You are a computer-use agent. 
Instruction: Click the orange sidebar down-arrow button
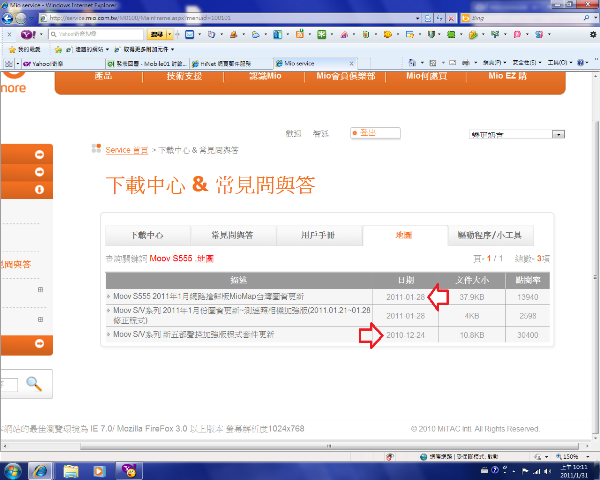(x=39, y=189)
